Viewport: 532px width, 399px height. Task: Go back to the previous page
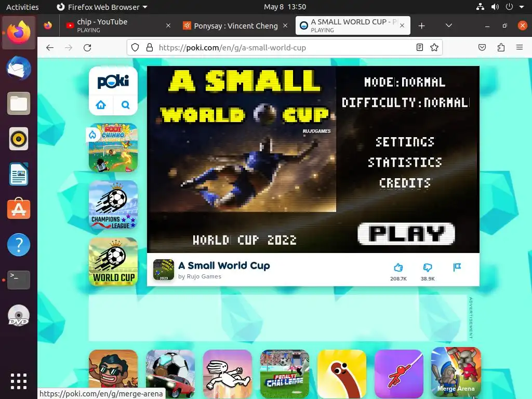pos(50,47)
